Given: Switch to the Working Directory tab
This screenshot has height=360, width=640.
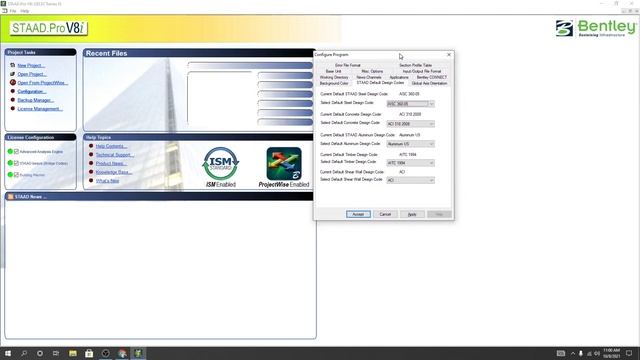Looking at the screenshot, I should pyautogui.click(x=334, y=77).
